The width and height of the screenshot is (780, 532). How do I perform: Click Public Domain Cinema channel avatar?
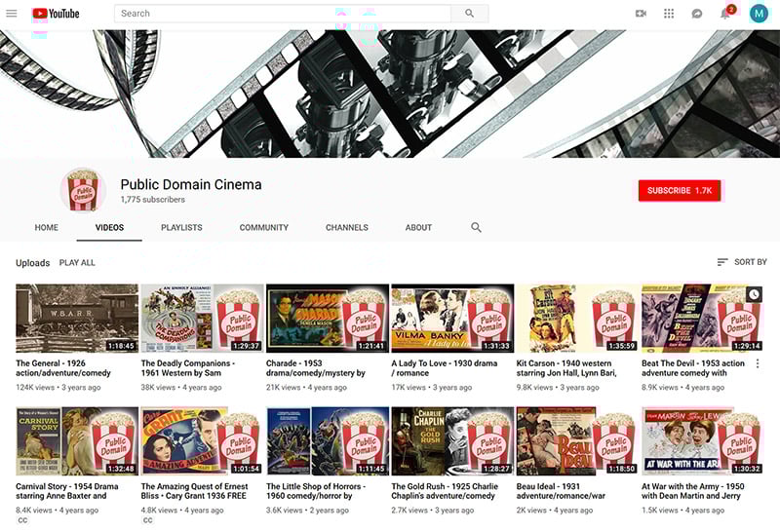pos(83,190)
